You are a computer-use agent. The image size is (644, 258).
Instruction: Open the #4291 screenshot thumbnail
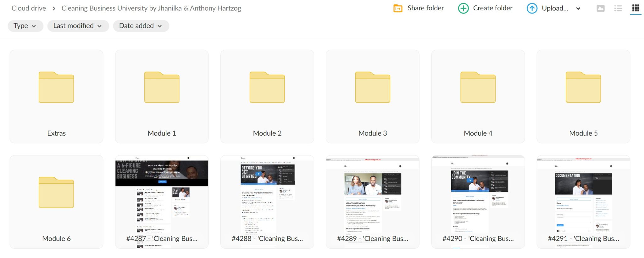pos(583,202)
